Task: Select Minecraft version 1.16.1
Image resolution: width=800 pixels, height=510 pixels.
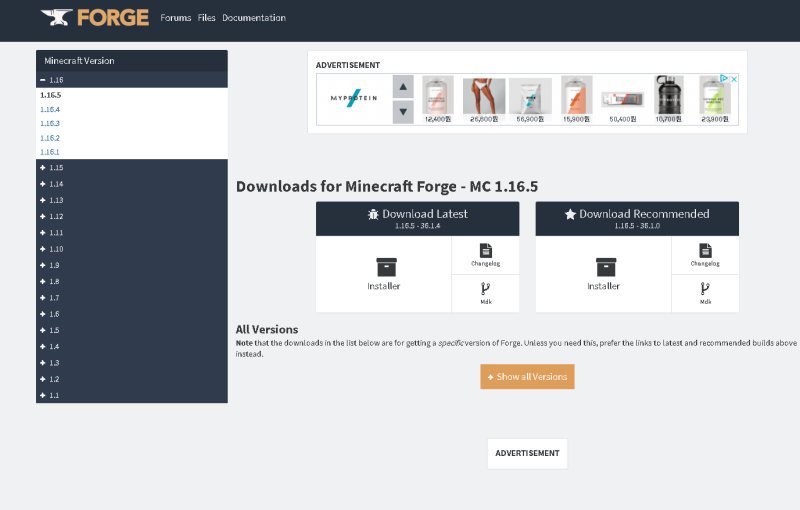Action: click(49, 152)
